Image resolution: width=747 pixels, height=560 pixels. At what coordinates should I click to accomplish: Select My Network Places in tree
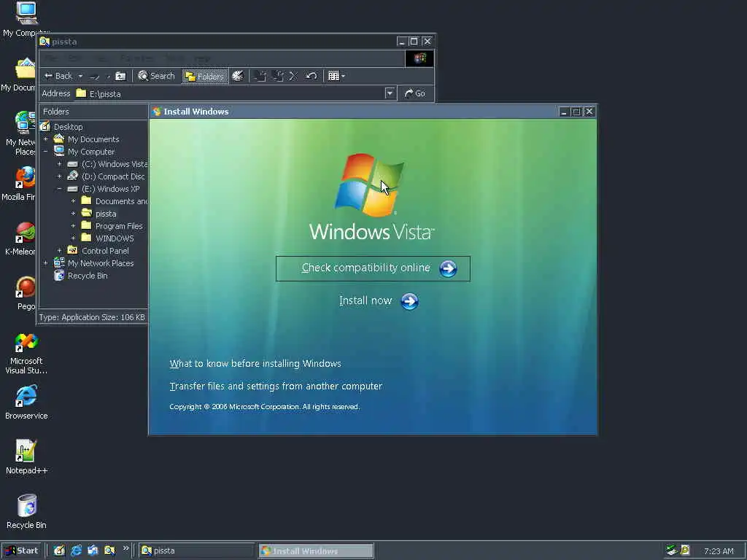tap(101, 262)
